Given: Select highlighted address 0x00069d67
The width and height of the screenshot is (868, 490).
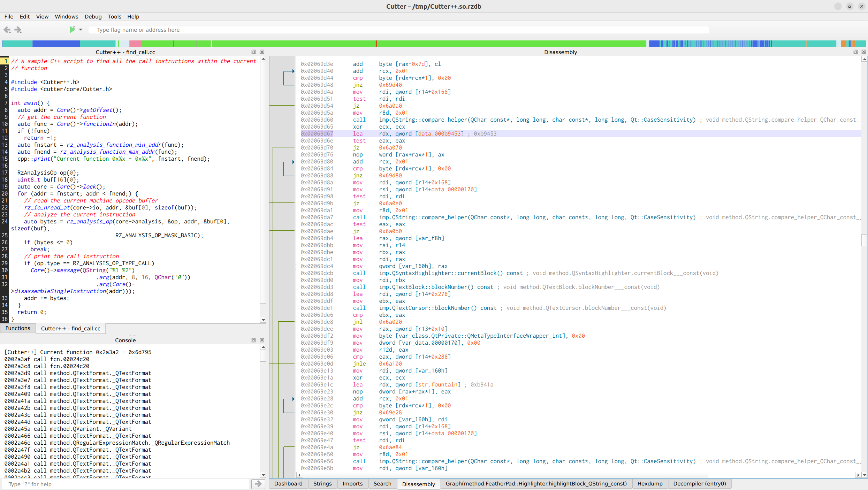Looking at the screenshot, I should click(317, 134).
